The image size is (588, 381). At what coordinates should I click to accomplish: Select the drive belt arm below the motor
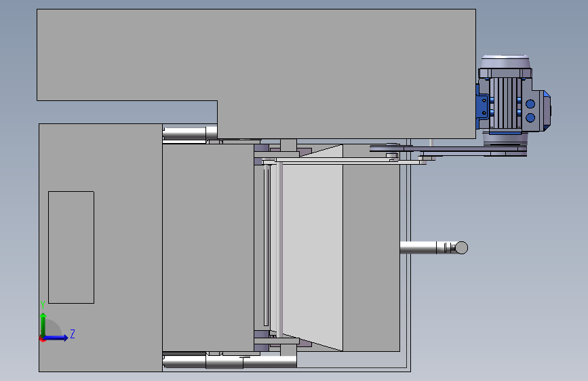(448, 150)
